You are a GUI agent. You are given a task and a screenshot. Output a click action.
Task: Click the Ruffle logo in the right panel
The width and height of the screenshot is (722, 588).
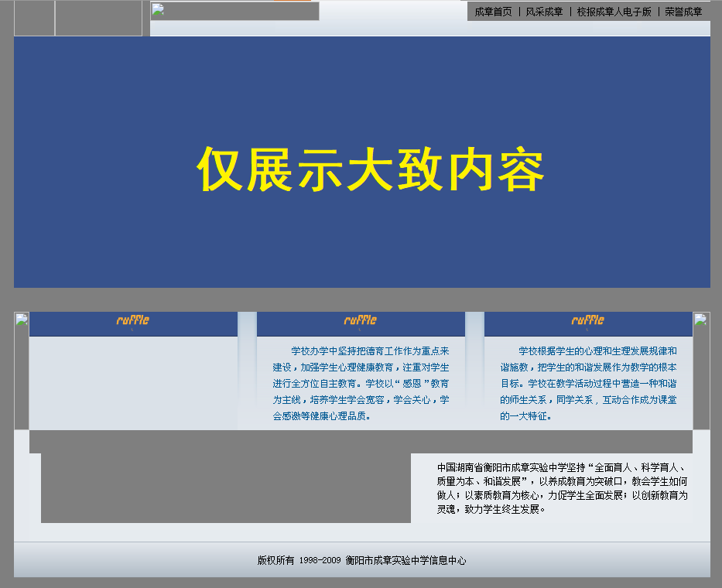coord(588,320)
